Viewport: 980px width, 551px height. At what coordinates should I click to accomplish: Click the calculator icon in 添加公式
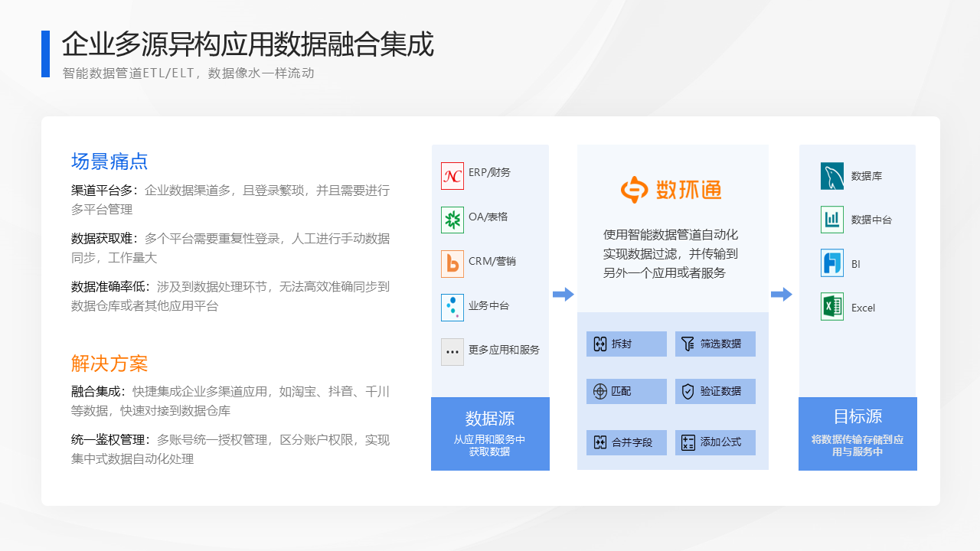pyautogui.click(x=688, y=442)
